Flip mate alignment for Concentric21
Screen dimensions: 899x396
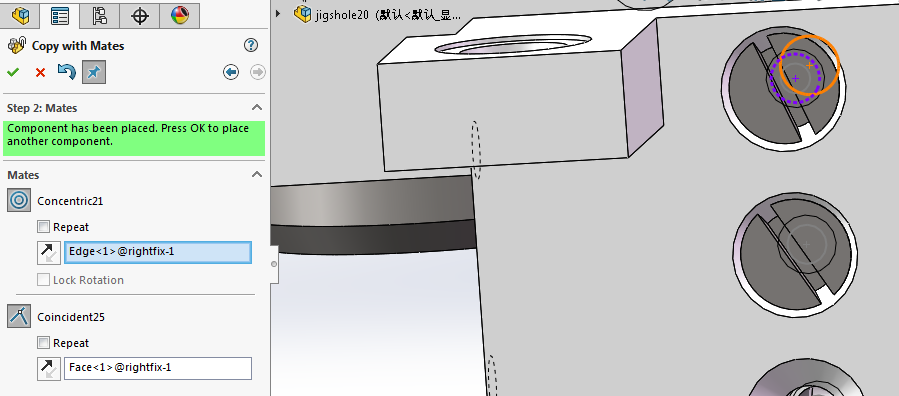(x=49, y=253)
